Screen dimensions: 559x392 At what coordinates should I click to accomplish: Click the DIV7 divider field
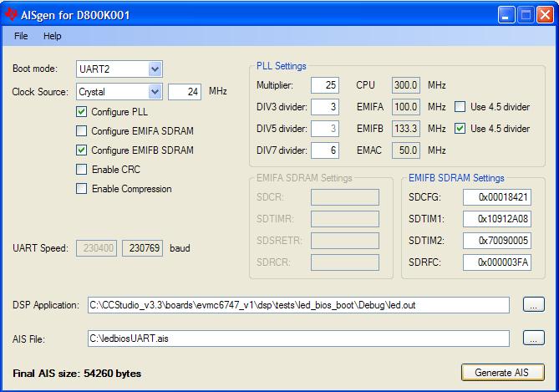tap(325, 150)
